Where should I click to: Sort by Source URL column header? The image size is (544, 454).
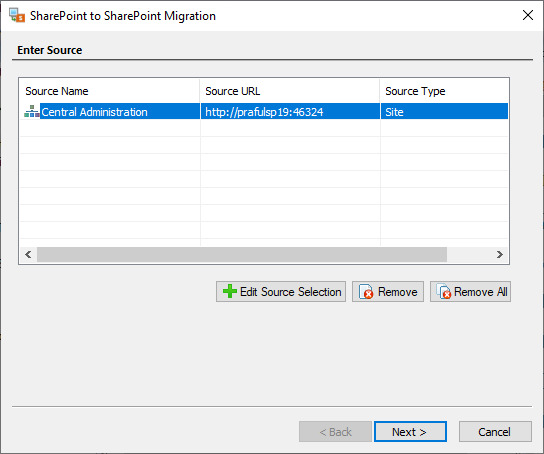coord(290,91)
